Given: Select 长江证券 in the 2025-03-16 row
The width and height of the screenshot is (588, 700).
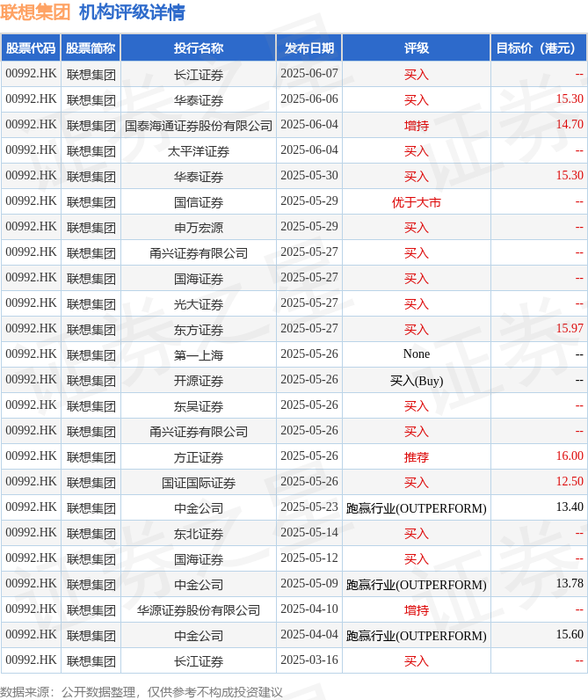Looking at the screenshot, I should (199, 660).
